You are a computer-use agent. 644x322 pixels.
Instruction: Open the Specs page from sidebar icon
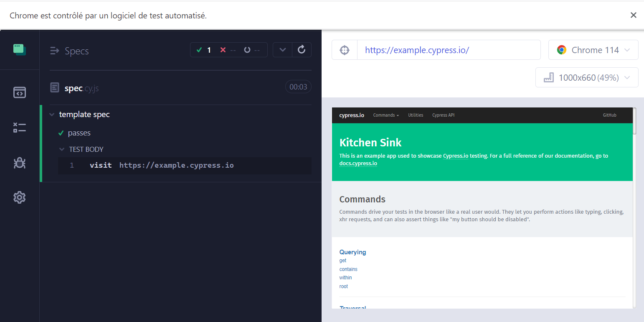click(20, 92)
